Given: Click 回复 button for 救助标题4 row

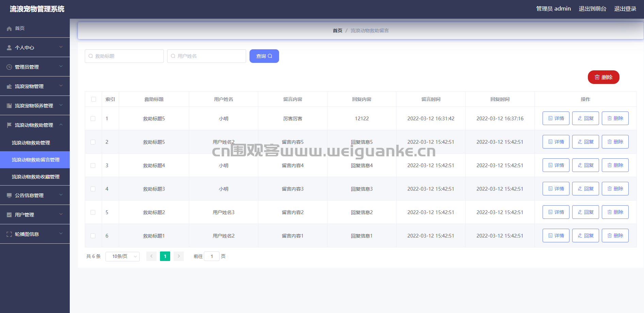Looking at the screenshot, I should (x=585, y=165).
